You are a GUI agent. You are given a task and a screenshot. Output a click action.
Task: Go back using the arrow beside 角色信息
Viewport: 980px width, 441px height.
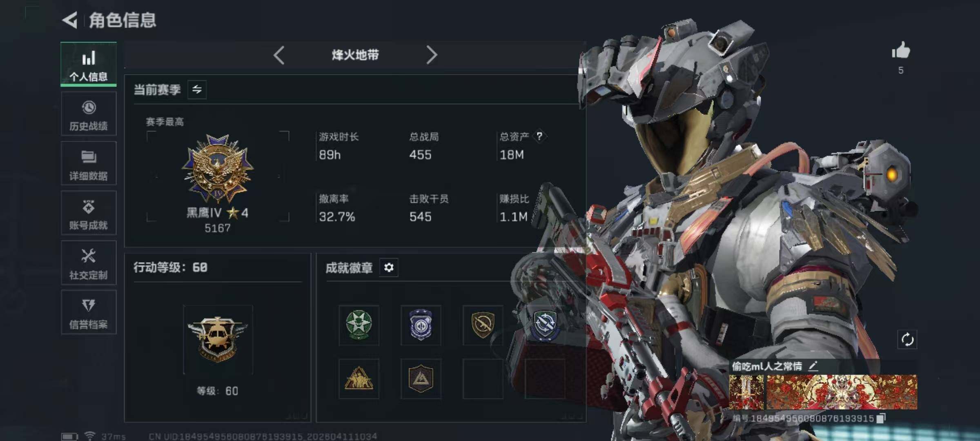coord(70,20)
